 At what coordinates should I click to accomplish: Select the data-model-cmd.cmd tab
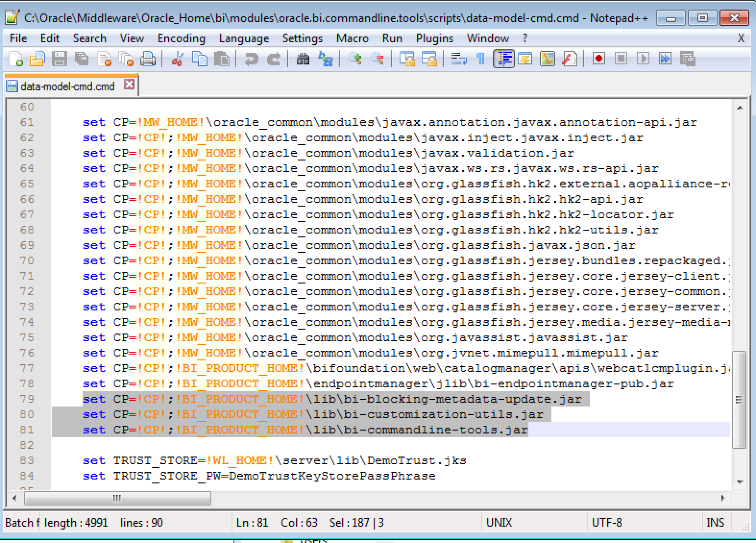(67, 86)
